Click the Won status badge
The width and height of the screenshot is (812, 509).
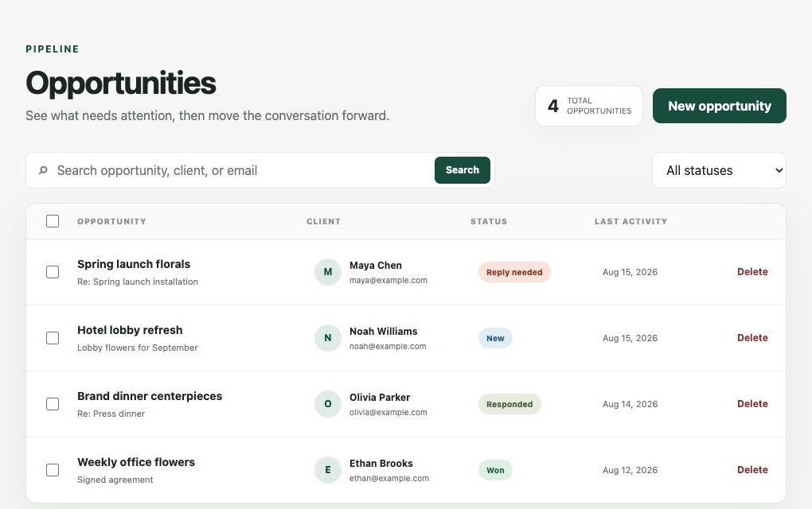pos(495,470)
